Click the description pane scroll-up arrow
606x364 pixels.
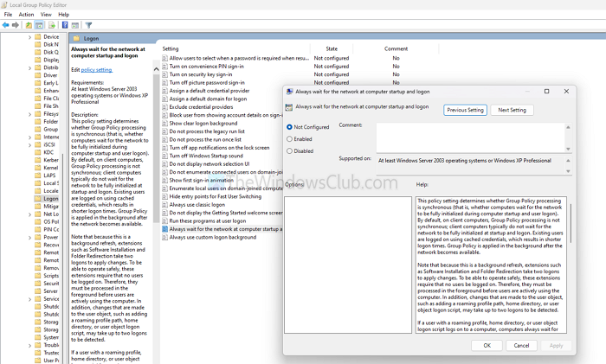(x=156, y=69)
